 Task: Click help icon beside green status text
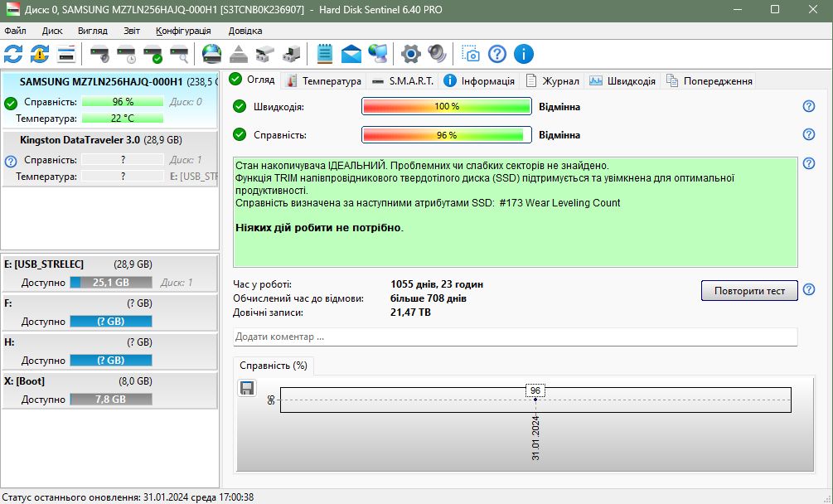click(x=809, y=163)
